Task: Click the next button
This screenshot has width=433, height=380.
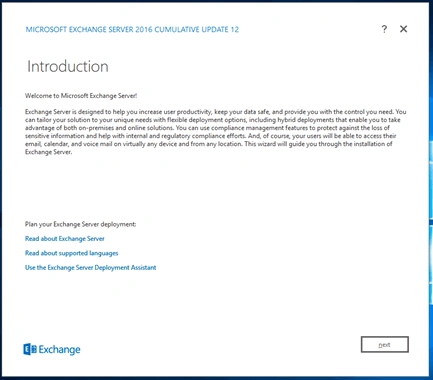Action: click(x=385, y=344)
